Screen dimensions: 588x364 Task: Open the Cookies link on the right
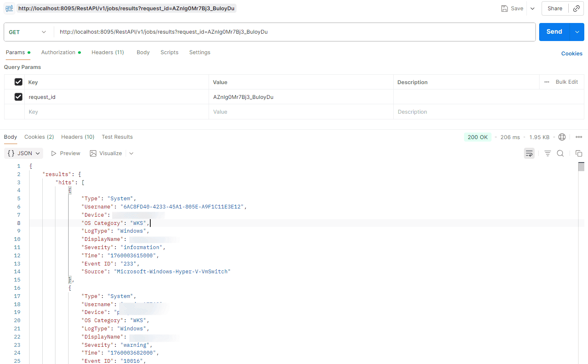[x=572, y=53]
